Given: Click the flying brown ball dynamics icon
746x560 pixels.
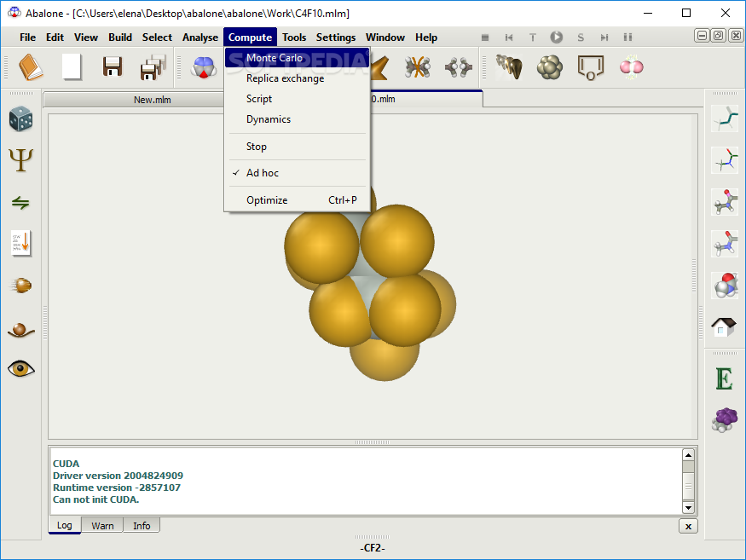Looking at the screenshot, I should pos(21,286).
